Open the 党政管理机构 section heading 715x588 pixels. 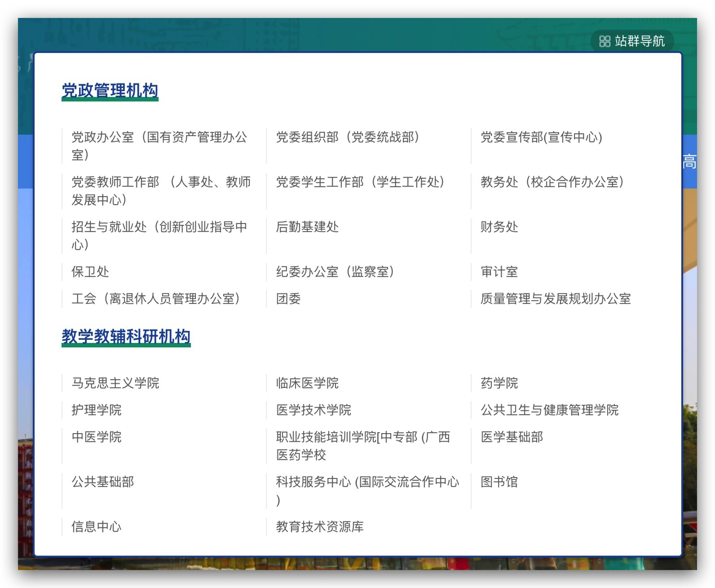pyautogui.click(x=110, y=90)
